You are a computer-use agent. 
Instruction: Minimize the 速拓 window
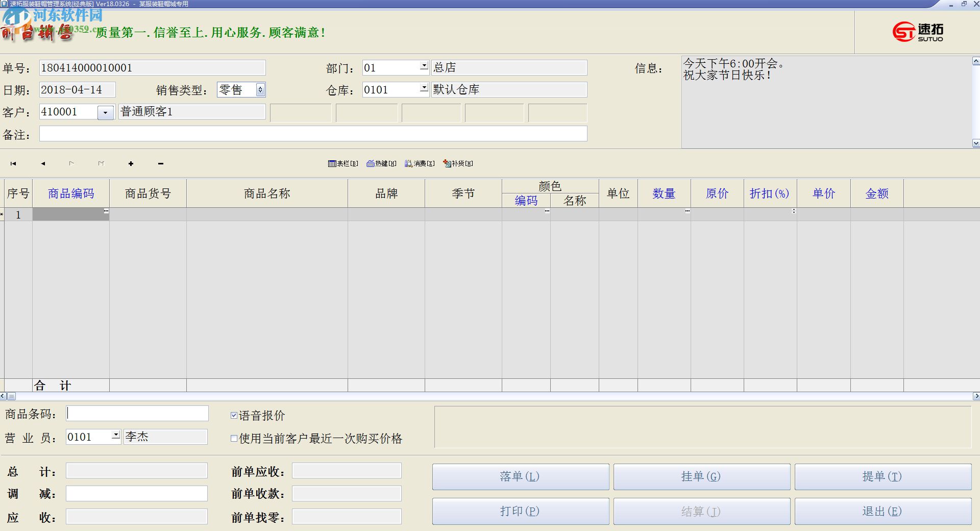point(951,4)
